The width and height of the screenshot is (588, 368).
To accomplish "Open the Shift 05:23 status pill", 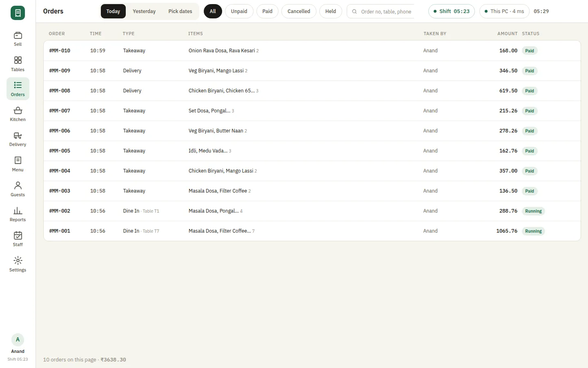I will click(452, 11).
